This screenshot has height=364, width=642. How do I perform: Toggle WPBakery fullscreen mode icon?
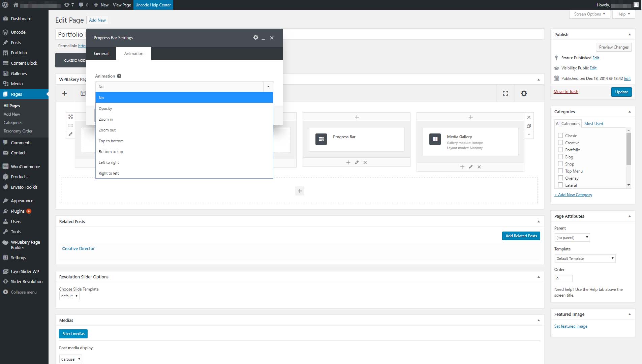(505, 93)
